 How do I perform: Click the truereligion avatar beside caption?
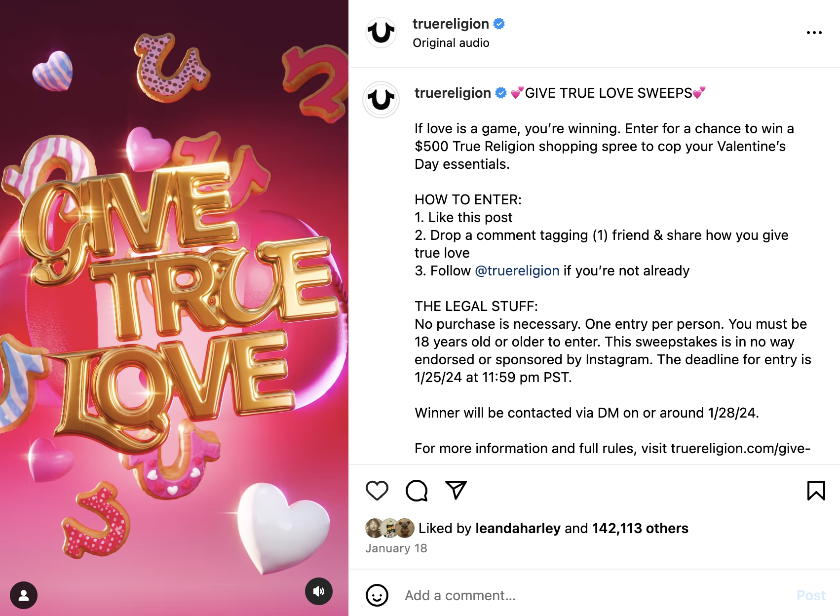pos(381,100)
